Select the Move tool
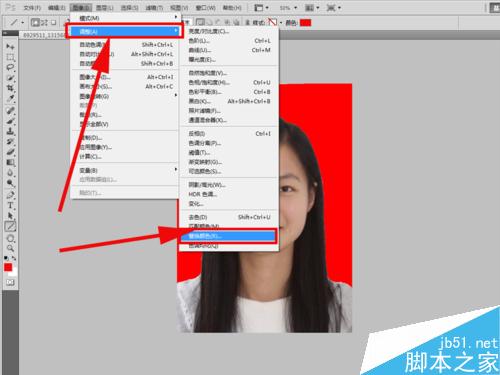This screenshot has width=500, height=375. click(10, 46)
